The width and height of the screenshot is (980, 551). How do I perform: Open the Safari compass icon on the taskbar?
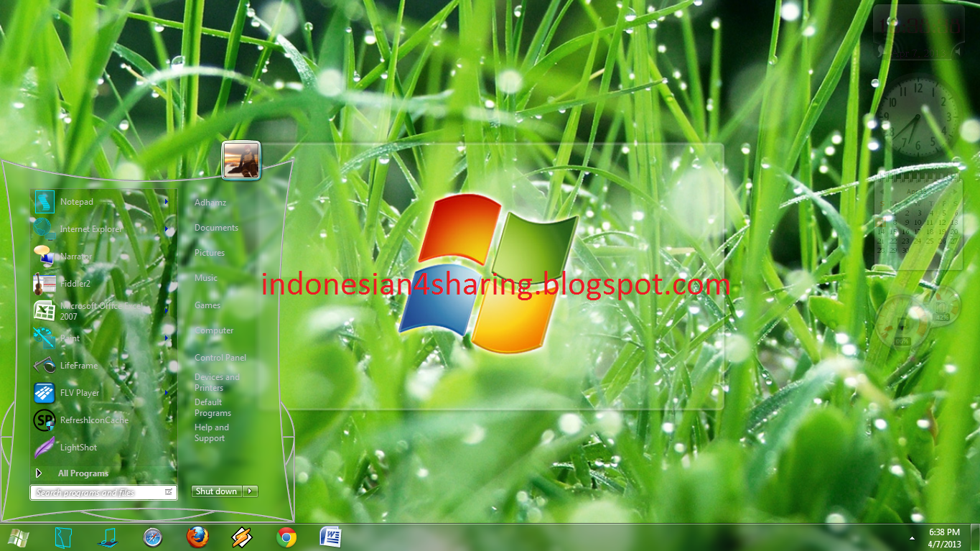coord(153,537)
